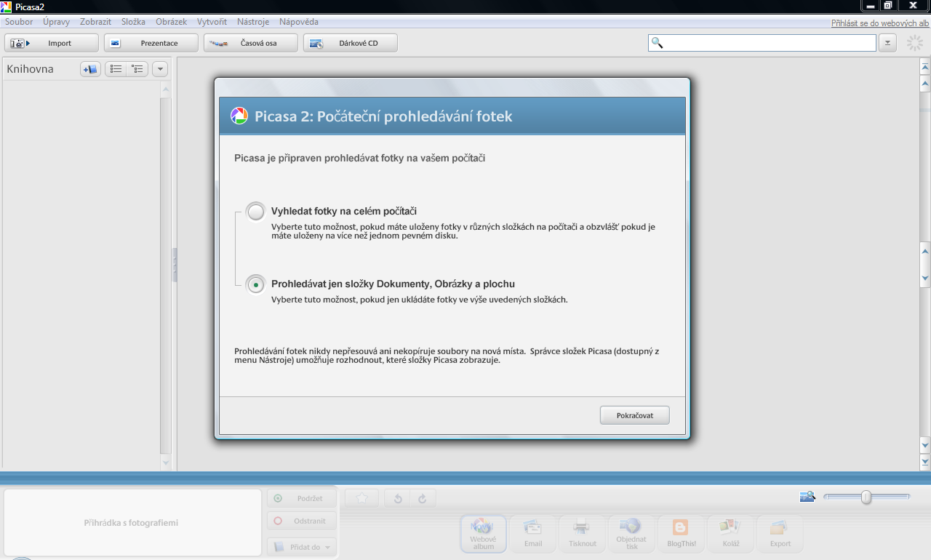Screen dimensions: 931x560
Task: Click the Email icon
Action: point(532,534)
